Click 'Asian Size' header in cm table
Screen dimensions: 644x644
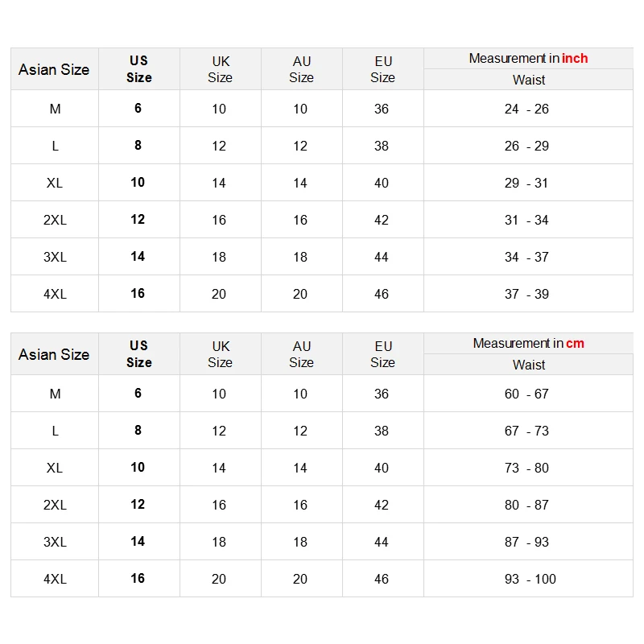[54, 354]
